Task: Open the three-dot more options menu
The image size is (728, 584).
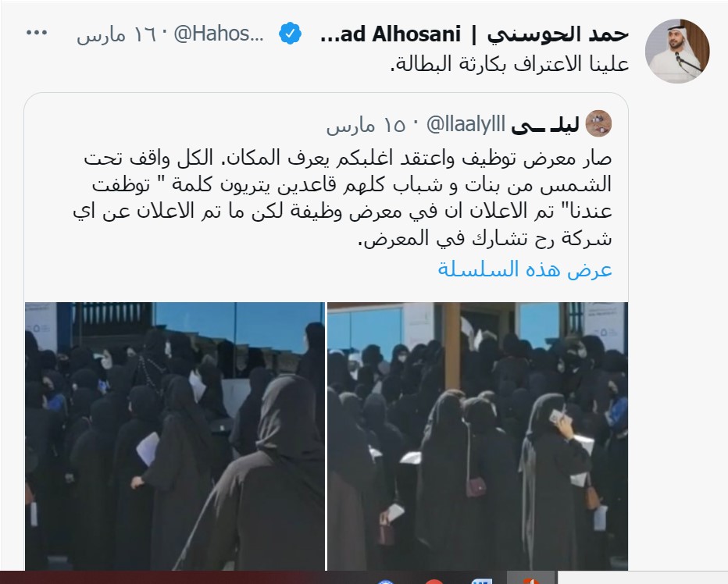Action: pos(37,33)
